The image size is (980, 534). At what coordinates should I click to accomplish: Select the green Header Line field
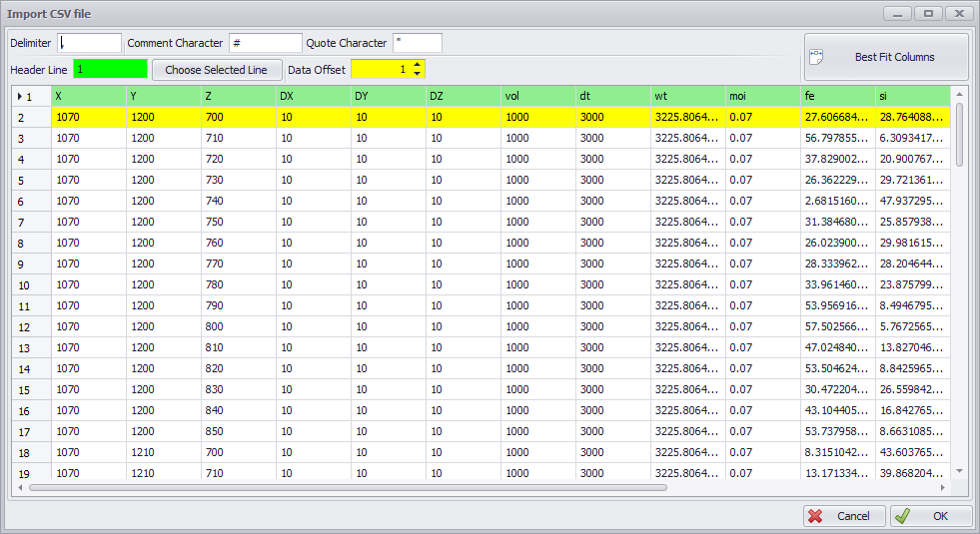[x=110, y=69]
